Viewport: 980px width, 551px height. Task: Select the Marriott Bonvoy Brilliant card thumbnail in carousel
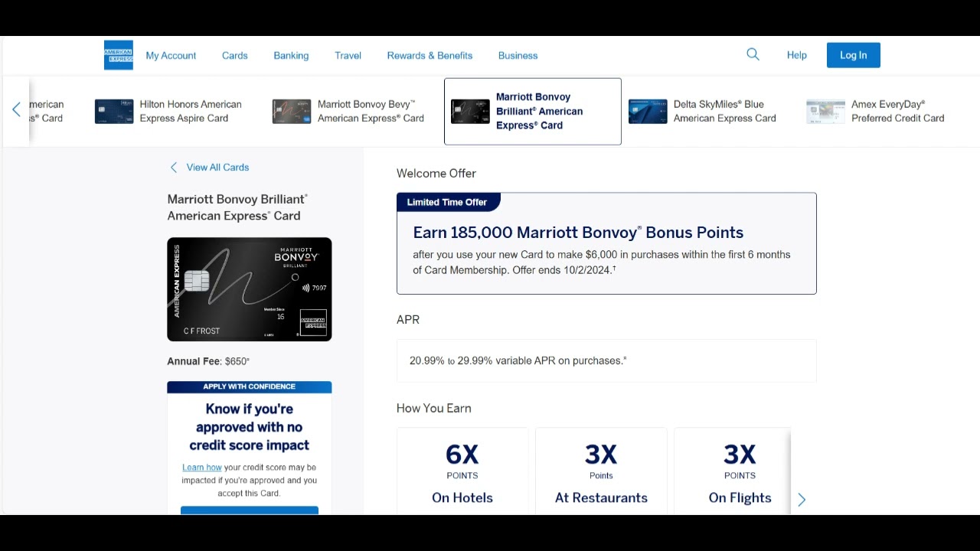(x=470, y=111)
